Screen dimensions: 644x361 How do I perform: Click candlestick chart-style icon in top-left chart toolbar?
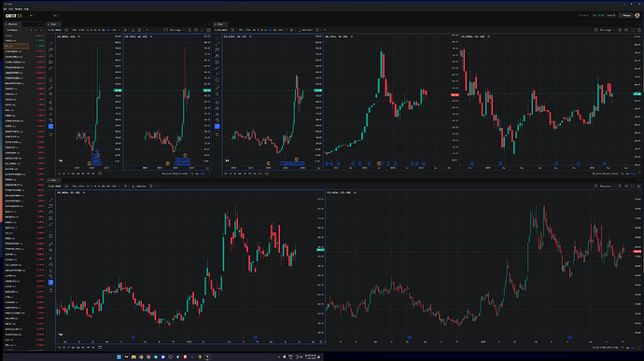click(126, 30)
